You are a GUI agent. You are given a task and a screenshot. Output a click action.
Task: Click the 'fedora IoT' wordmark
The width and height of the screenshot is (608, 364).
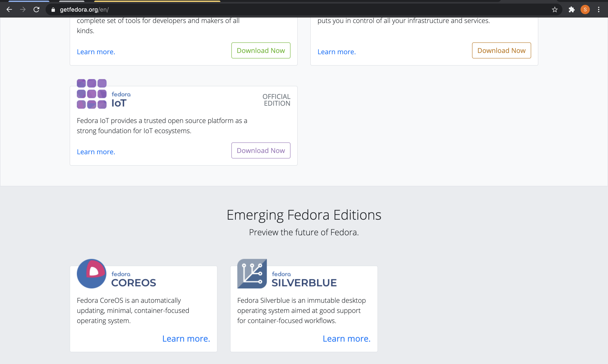click(121, 99)
